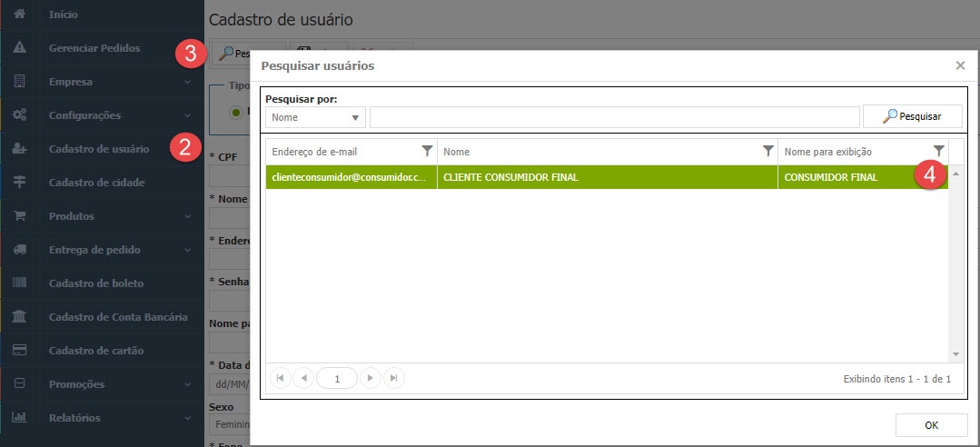Click the warning icon for Gerenciar Pedidos
The height and width of the screenshot is (447, 980).
click(x=19, y=48)
